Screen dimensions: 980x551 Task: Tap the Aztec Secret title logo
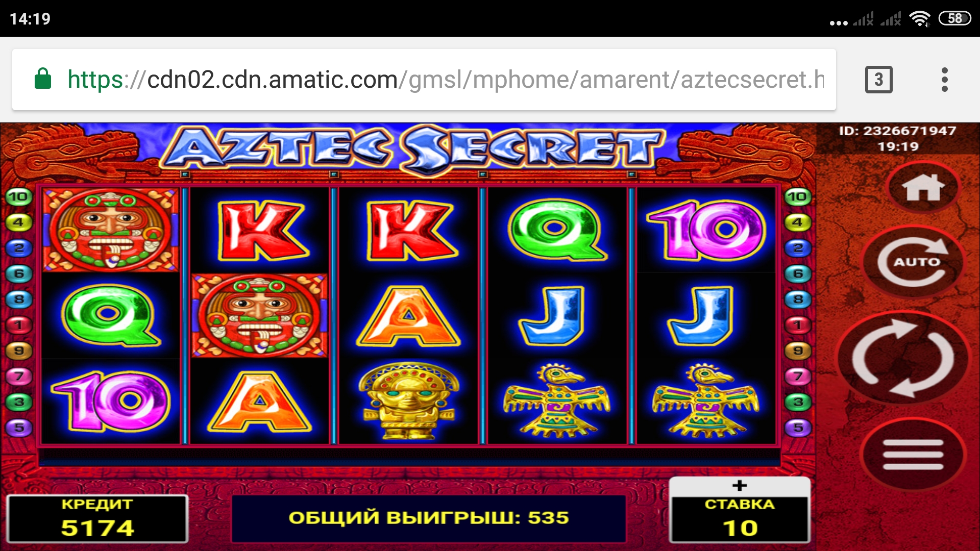coord(413,149)
